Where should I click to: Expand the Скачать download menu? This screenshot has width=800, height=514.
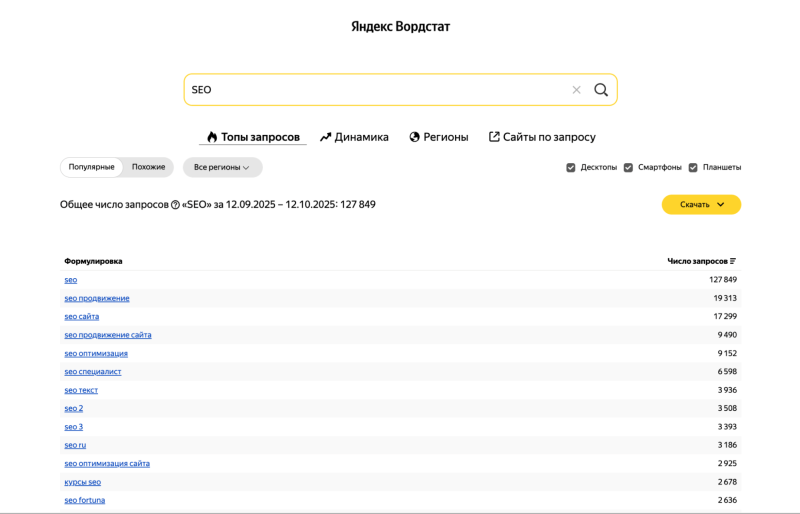701,205
